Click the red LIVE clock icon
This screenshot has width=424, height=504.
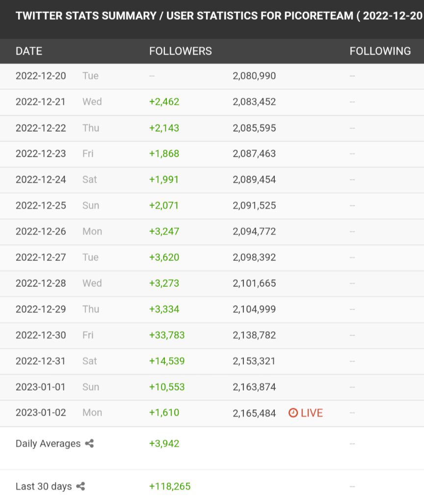pyautogui.click(x=293, y=413)
